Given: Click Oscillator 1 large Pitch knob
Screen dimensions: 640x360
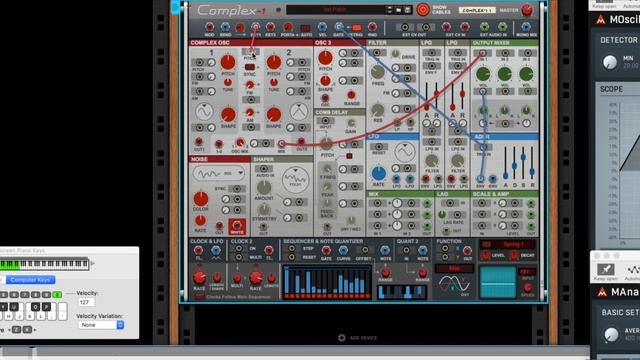Looking at the screenshot, I should pyautogui.click(x=228, y=62).
